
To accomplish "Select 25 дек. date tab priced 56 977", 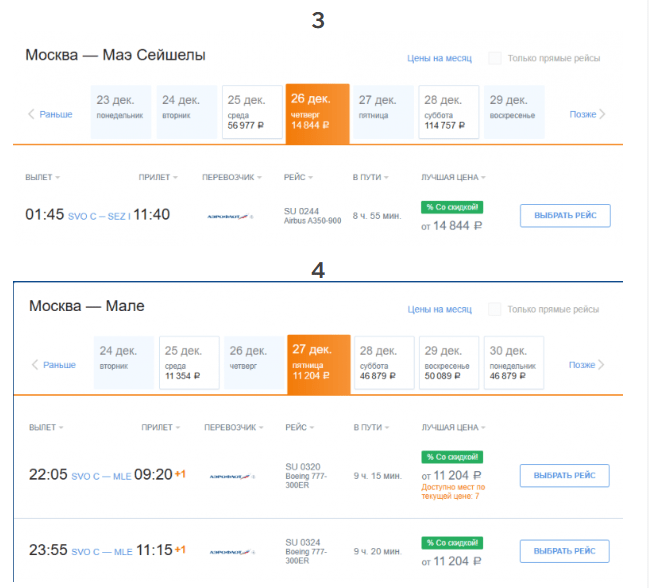I will [252, 112].
